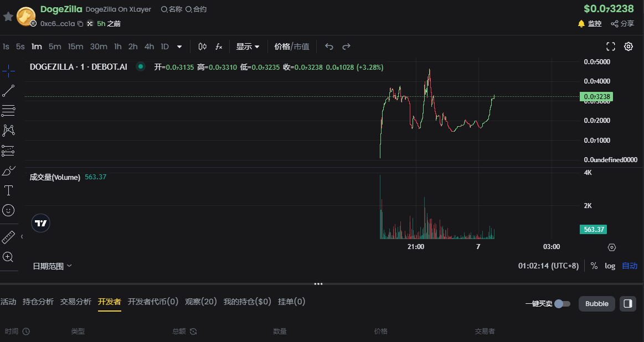Toggle log scale mode
Viewport: 644px width, 342px height.
pyautogui.click(x=610, y=266)
